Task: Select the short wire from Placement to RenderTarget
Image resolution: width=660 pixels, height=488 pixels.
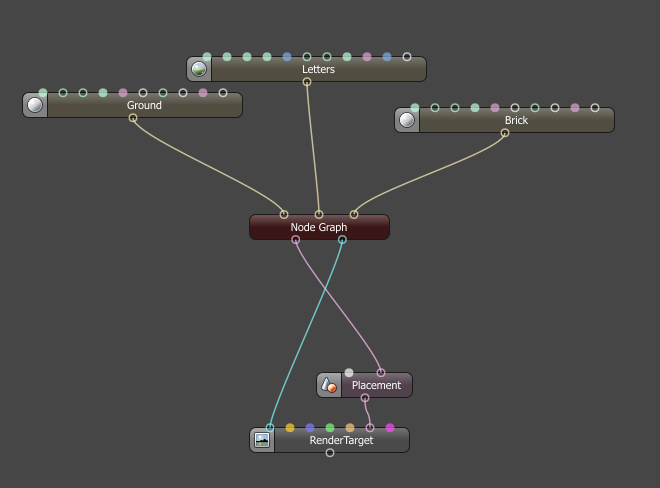Action: 368,413
